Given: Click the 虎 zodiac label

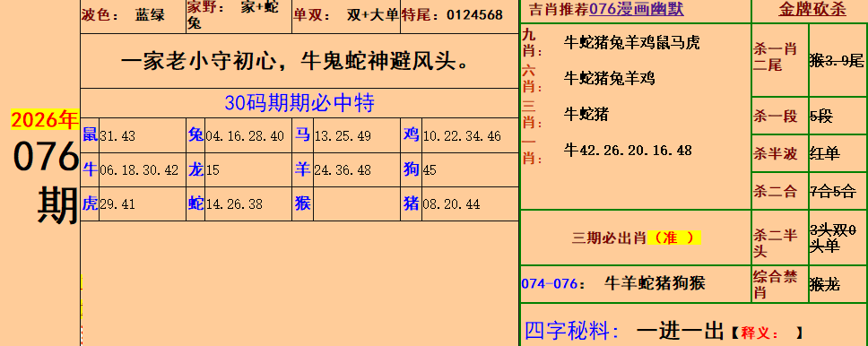Looking at the screenshot, I should [x=90, y=203].
